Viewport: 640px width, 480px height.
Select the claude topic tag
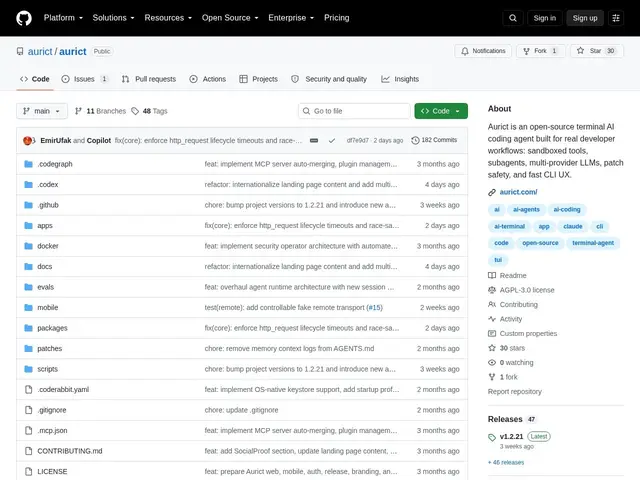tap(573, 227)
